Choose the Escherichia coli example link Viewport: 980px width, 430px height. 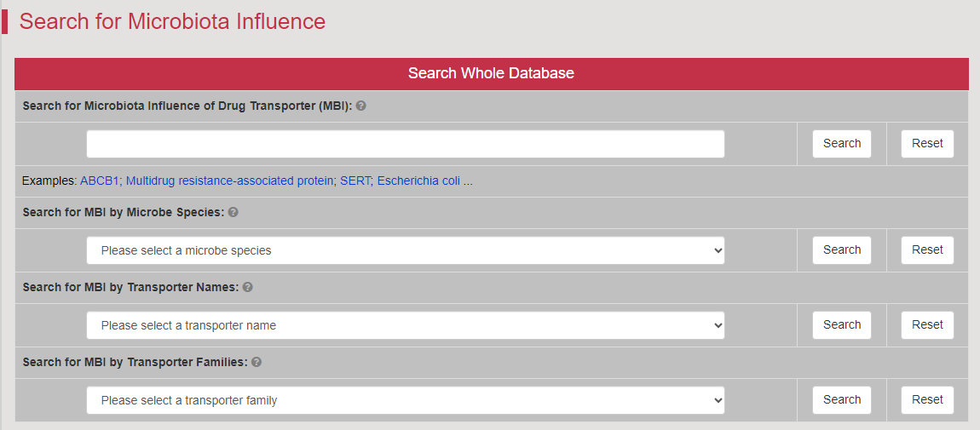[x=418, y=181]
